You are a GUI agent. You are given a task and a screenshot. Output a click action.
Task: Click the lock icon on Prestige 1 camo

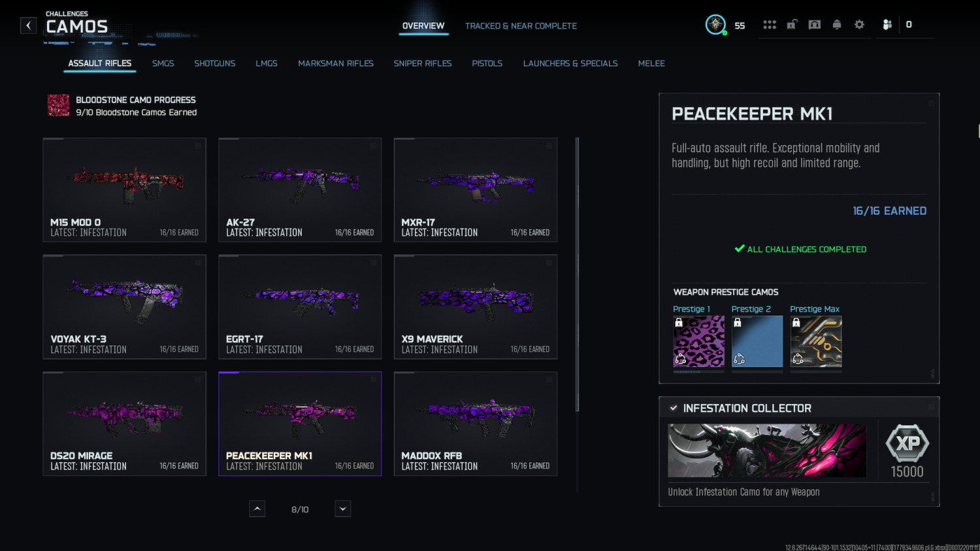tap(679, 323)
